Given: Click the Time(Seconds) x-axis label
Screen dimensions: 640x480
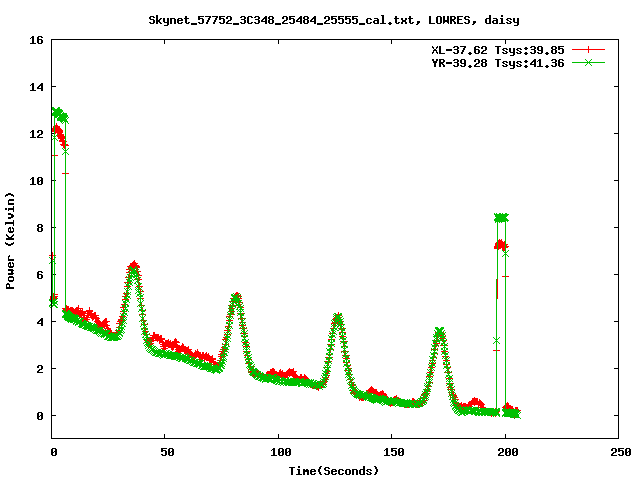Looking at the screenshot, I should (x=334, y=471).
